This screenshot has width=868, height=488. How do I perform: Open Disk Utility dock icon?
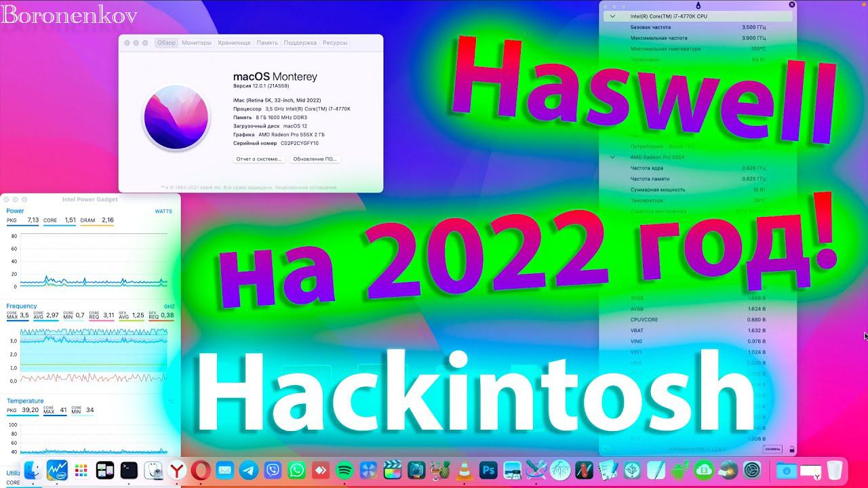pyautogui.click(x=153, y=470)
